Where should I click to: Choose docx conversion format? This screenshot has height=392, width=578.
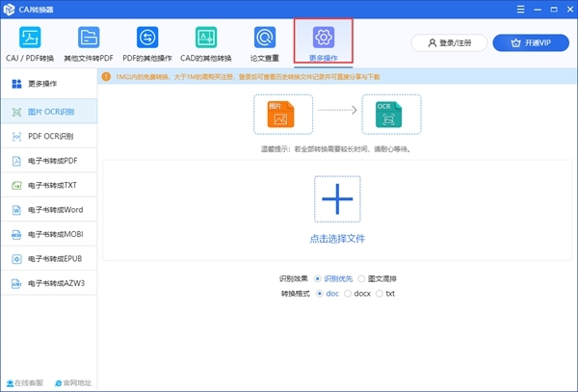click(x=348, y=294)
